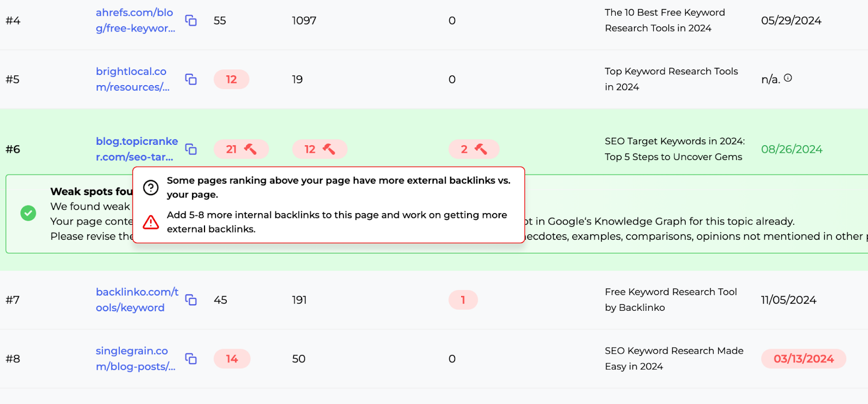
Task: Copy the brightlocal.com URL
Action: (191, 79)
